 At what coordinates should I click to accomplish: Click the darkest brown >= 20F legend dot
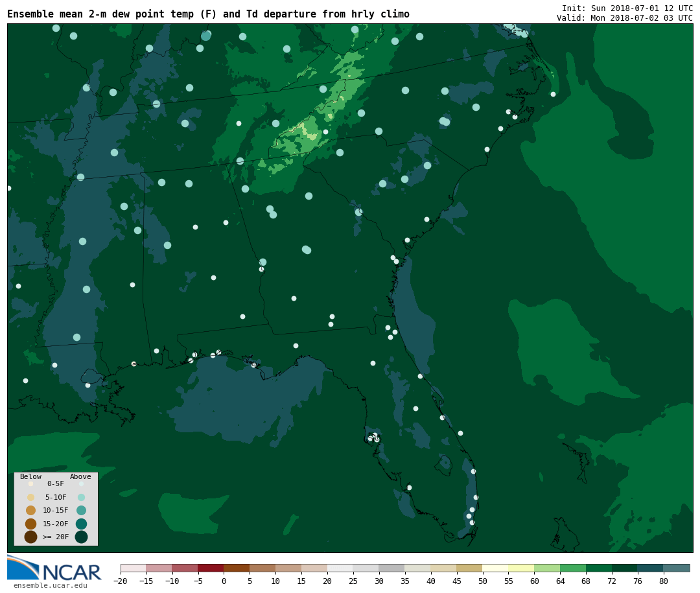(x=31, y=537)
